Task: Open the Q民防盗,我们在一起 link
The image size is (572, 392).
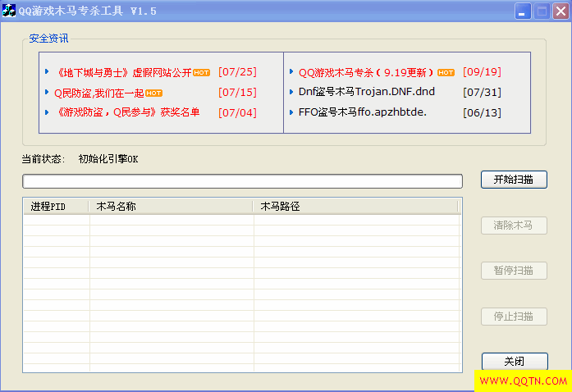Action: [x=98, y=93]
